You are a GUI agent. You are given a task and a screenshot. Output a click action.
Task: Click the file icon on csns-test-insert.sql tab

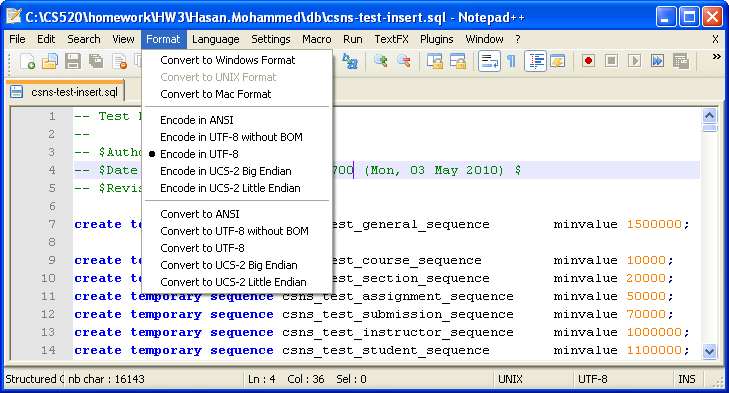coord(17,92)
